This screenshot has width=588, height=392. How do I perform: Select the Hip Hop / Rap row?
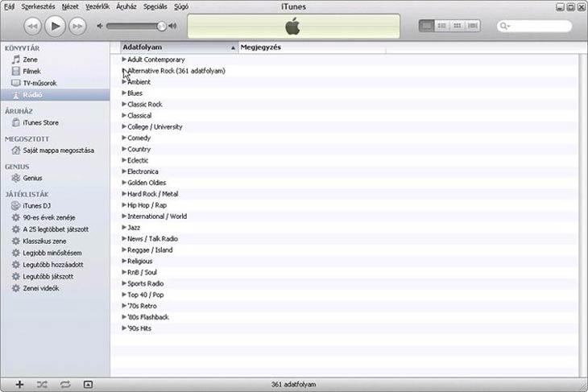click(344, 205)
